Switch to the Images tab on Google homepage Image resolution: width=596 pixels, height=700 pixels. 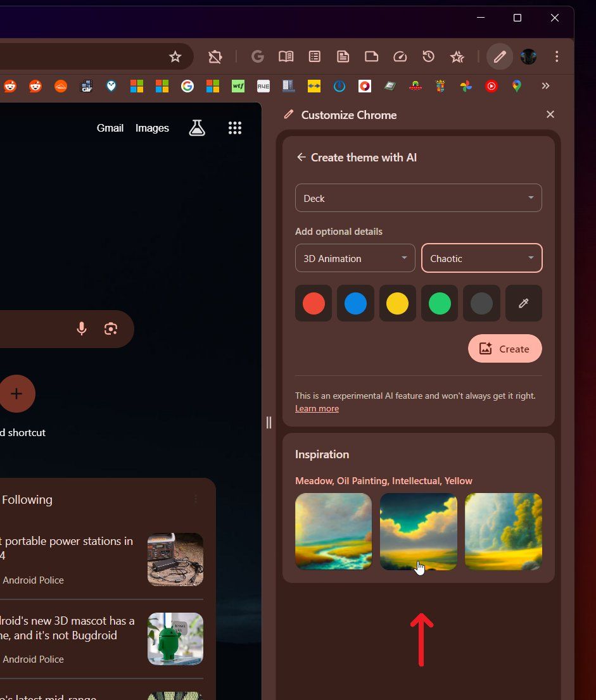pyautogui.click(x=152, y=128)
